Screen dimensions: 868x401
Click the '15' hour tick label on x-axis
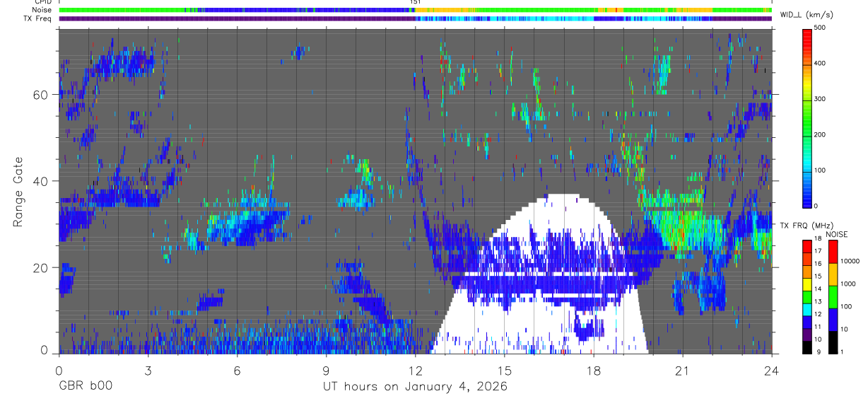point(505,370)
